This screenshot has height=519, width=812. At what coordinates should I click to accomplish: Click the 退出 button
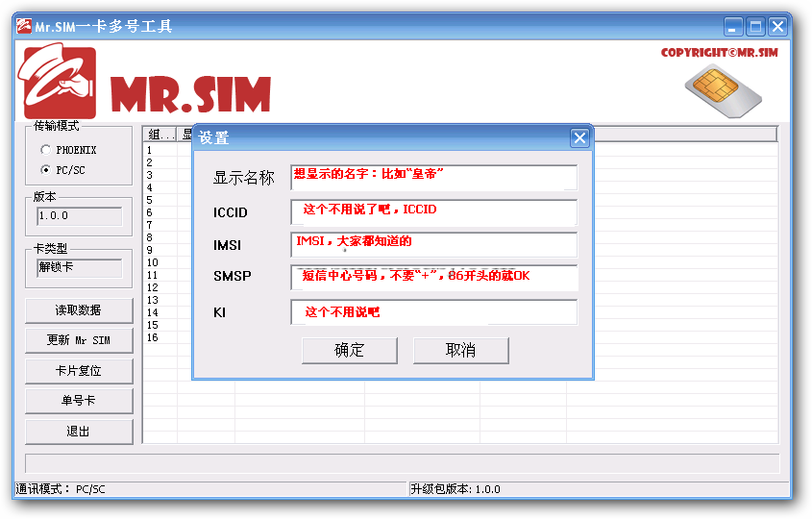[79, 432]
